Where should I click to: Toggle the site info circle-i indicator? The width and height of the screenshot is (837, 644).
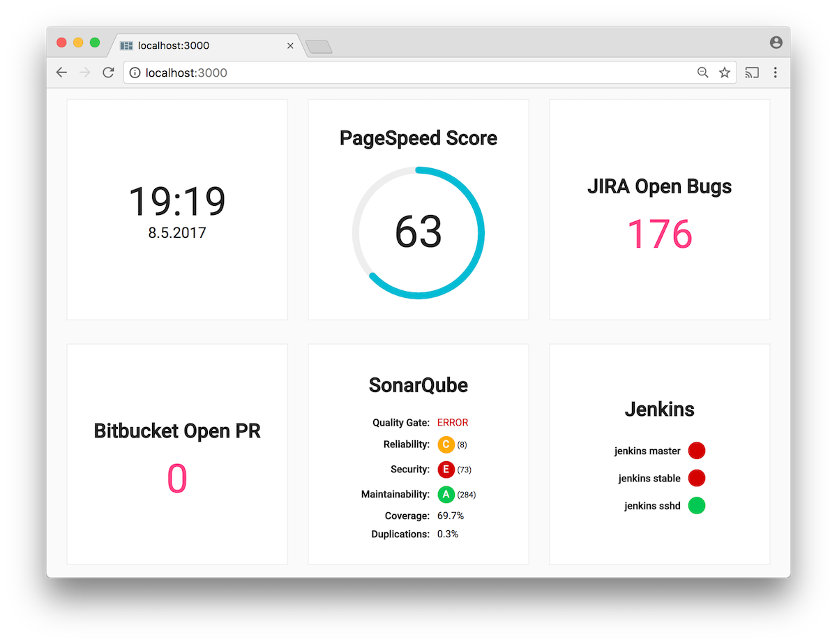[135, 72]
